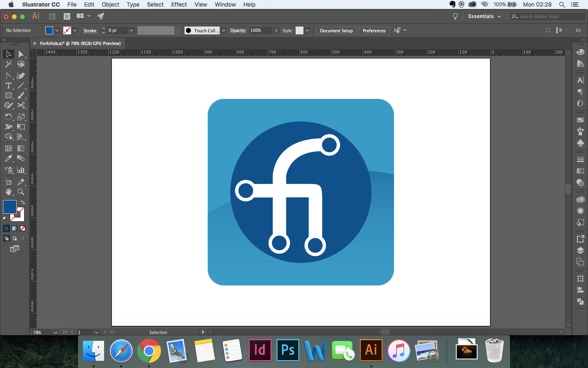Select the Free Transform tool
588x368 pixels.
[21, 127]
